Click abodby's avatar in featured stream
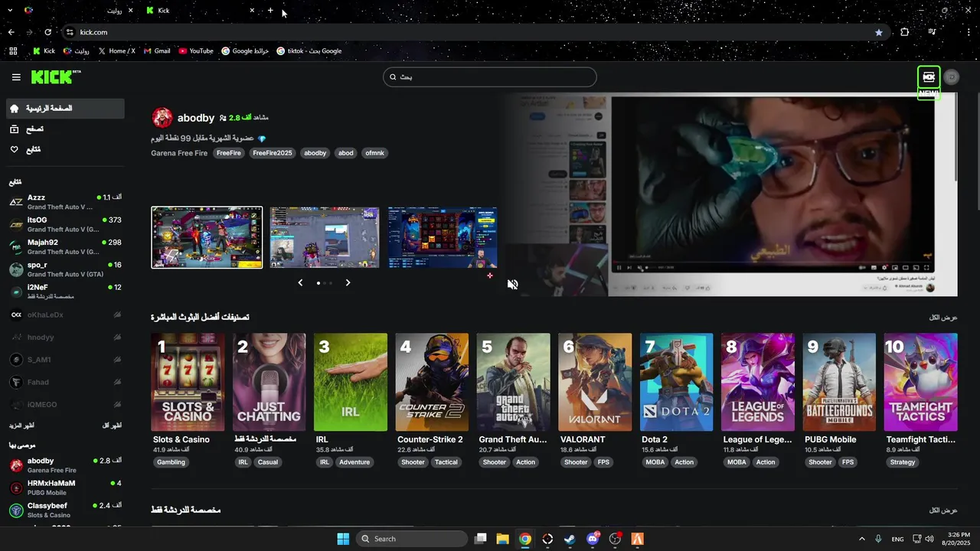This screenshot has height=551, width=980. click(162, 118)
